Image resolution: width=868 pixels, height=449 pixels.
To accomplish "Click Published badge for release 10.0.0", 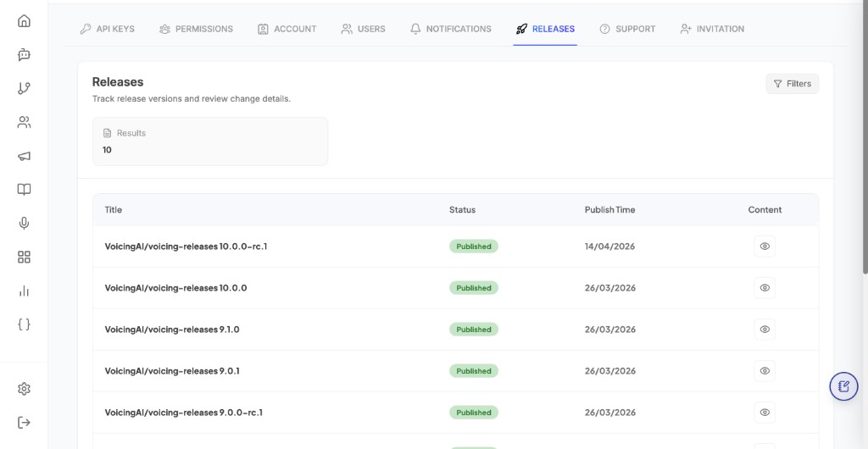I will [473, 287].
